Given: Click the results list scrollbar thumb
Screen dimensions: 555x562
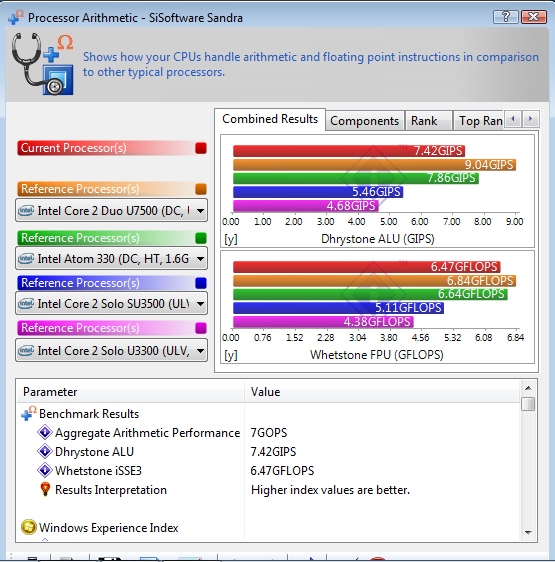Looking at the screenshot, I should (528, 404).
